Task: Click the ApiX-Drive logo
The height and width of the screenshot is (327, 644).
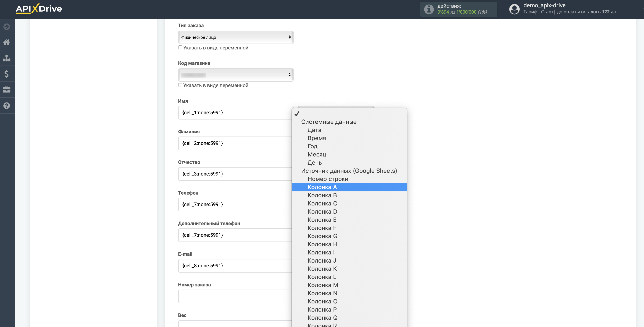Action: click(x=39, y=9)
